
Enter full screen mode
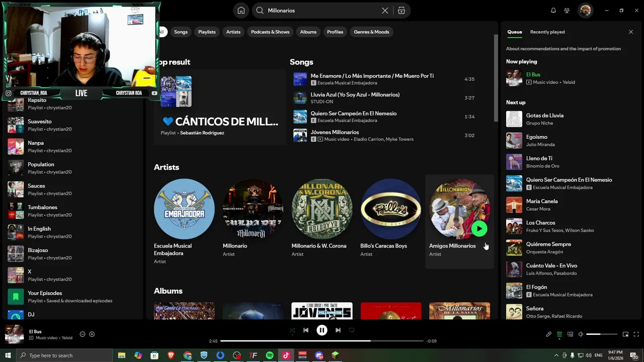636,334
